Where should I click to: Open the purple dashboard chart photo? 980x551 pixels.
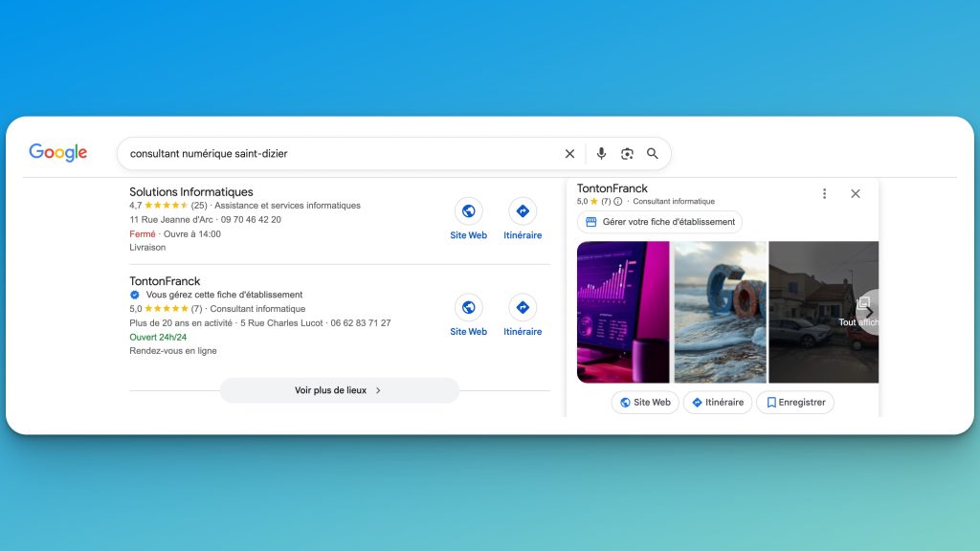622,312
